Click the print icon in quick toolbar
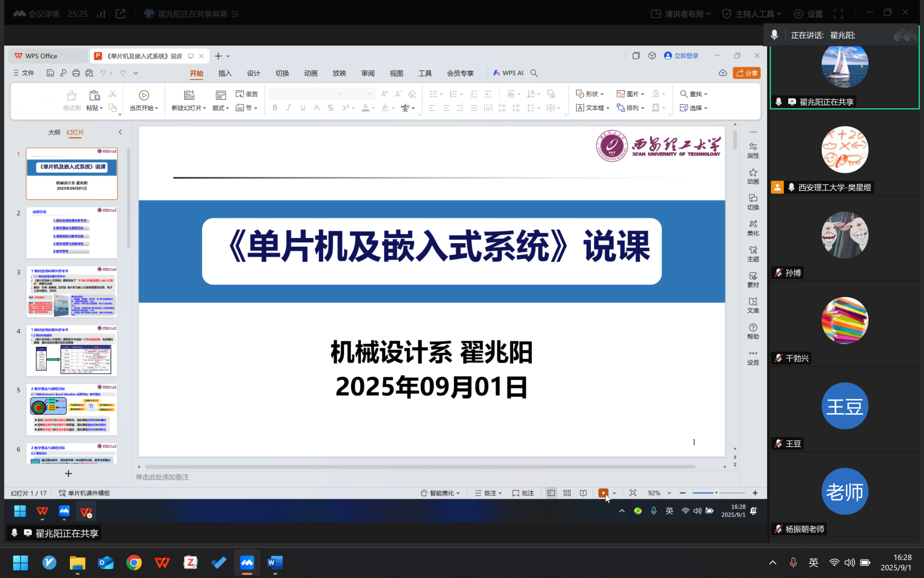The image size is (924, 578). (x=76, y=73)
